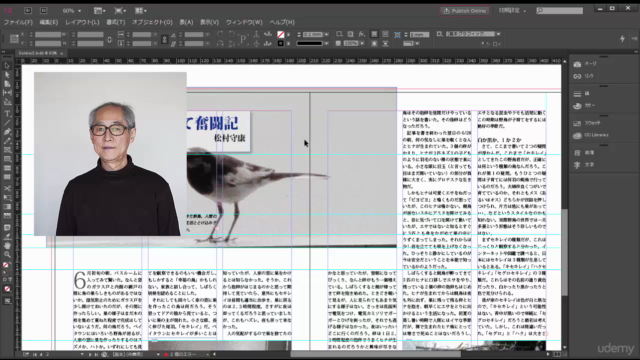This screenshot has width=640, height=360.
Task: Click the search field in application bar
Action: tap(560, 11)
